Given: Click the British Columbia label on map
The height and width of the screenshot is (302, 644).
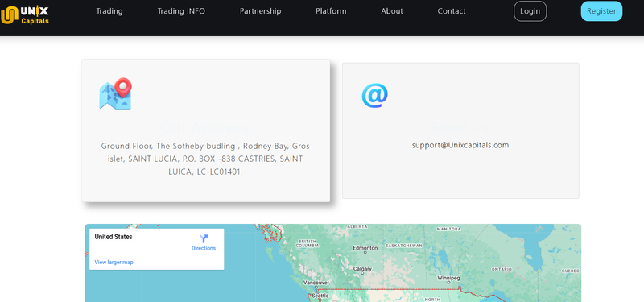Looking at the screenshot, I should pos(308,243).
